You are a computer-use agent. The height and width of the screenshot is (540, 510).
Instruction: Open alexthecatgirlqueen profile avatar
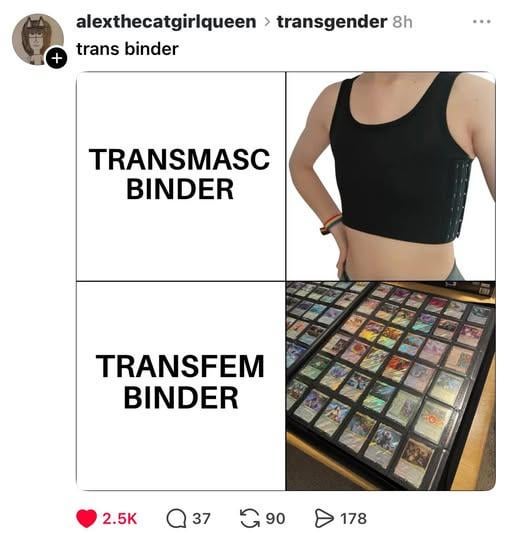tap(38, 39)
